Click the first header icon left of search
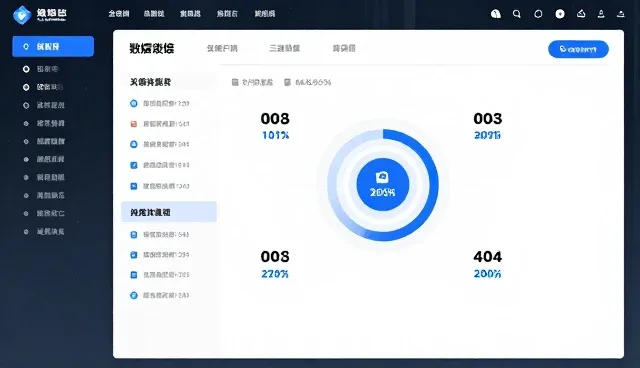Viewport: 640px width, 368px height. [496, 14]
